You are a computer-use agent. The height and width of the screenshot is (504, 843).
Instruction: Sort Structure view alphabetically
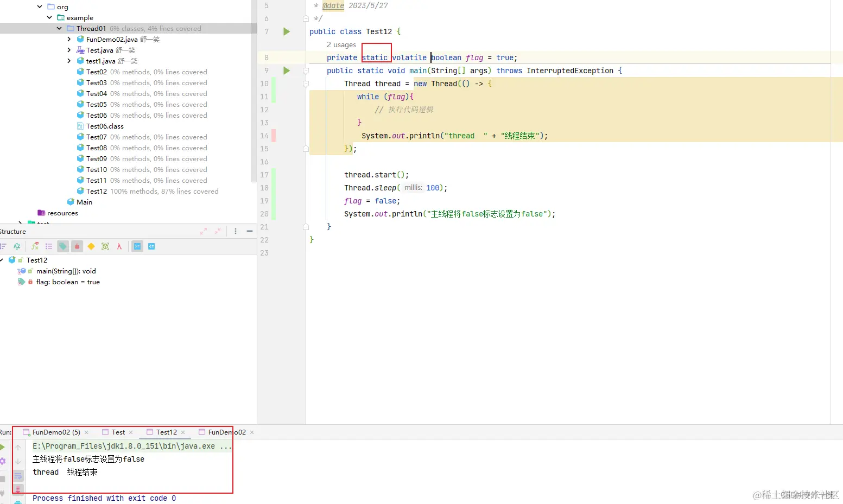[x=17, y=246]
